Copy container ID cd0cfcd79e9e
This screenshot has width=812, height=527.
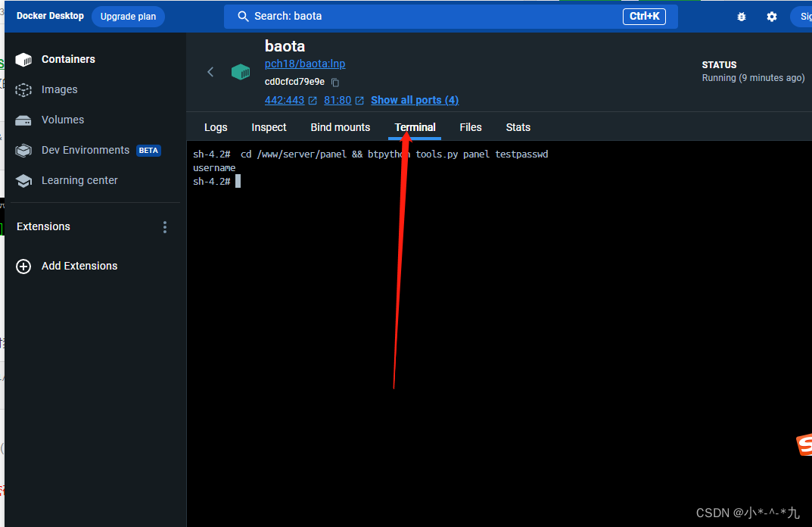[335, 83]
